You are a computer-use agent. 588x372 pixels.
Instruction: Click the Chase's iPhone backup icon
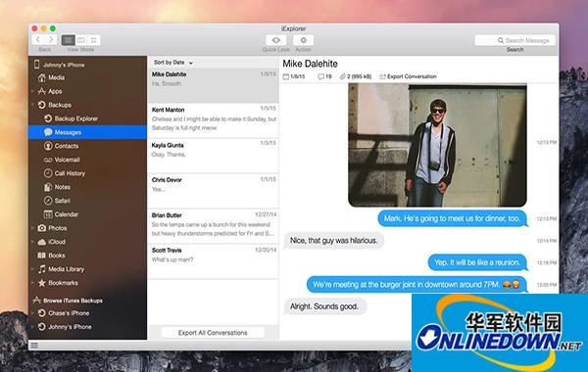(x=41, y=313)
